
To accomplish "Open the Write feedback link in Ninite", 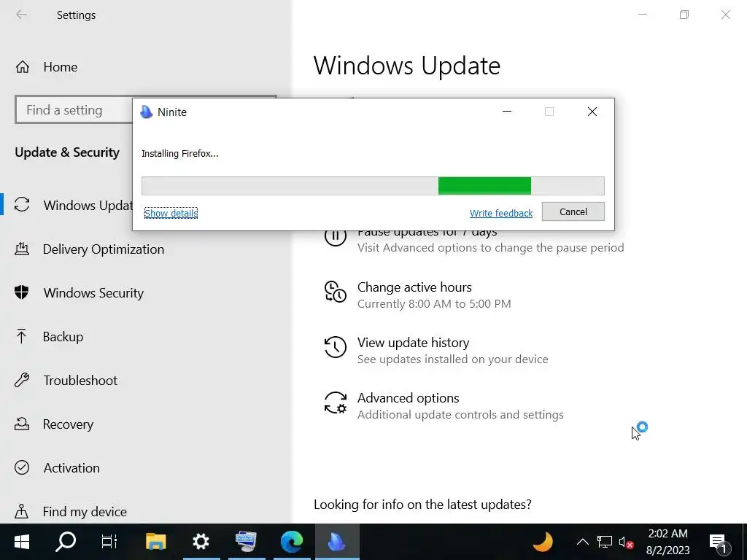I will point(501,214).
